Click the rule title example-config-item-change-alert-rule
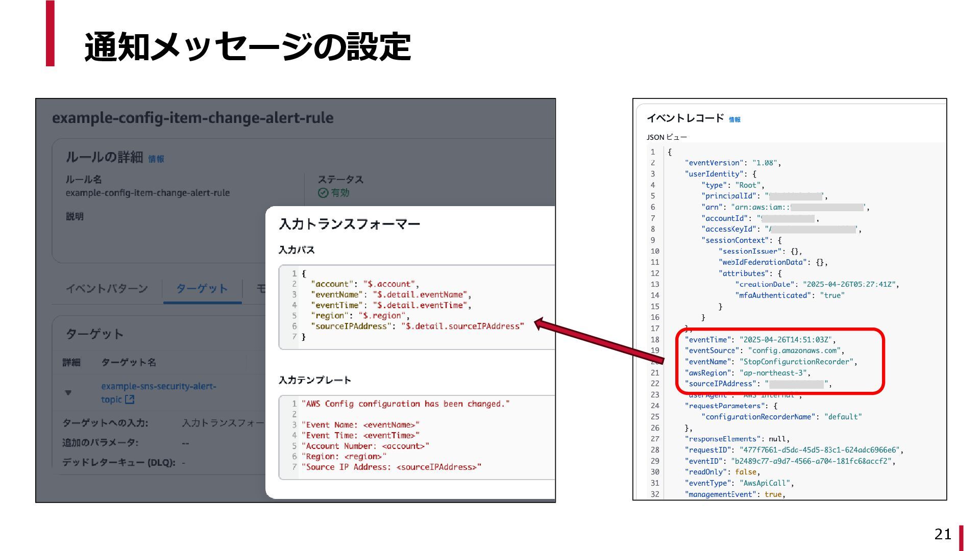The height and width of the screenshot is (551, 980). pos(192,118)
